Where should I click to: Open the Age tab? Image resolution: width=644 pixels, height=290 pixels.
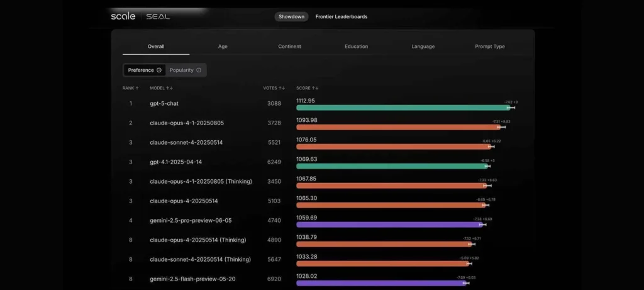tap(223, 47)
